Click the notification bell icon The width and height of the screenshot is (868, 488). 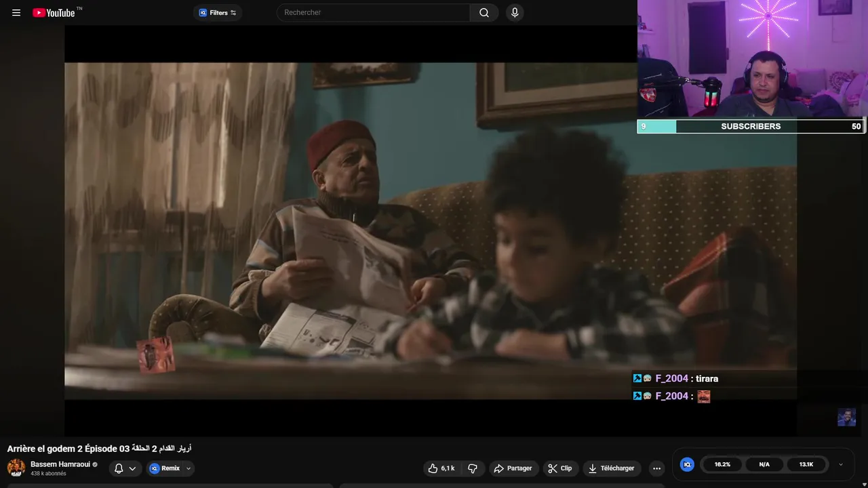(x=119, y=468)
